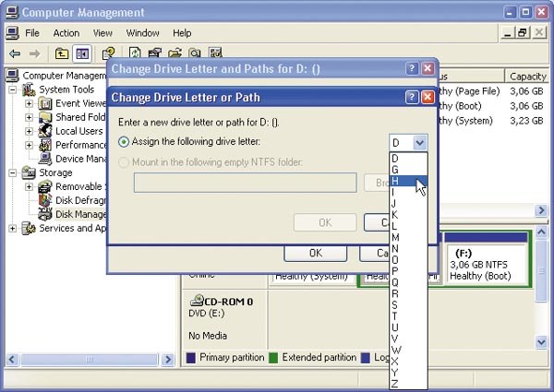The height and width of the screenshot is (392, 554).
Task: Open the View menu
Action: [102, 33]
